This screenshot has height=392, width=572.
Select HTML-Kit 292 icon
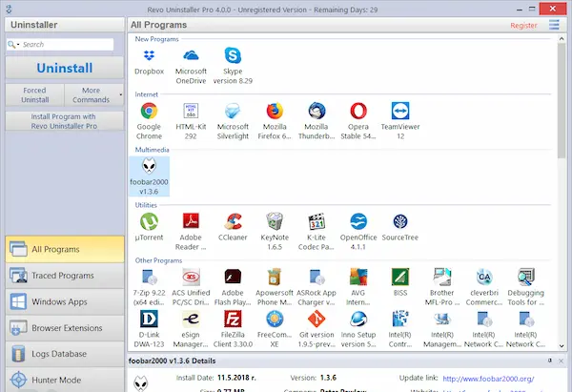pos(191,111)
